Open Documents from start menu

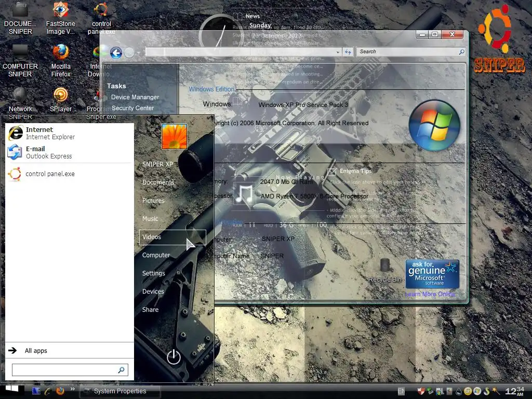click(158, 182)
